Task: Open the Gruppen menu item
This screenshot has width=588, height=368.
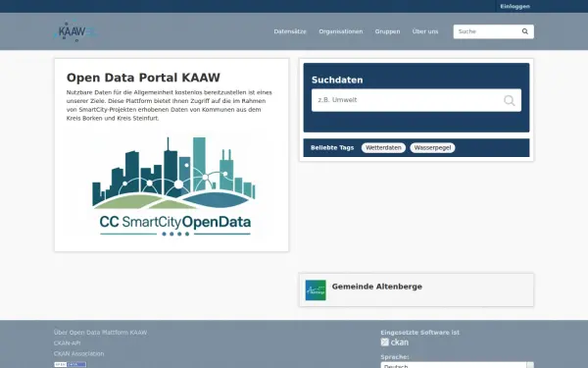Action: pyautogui.click(x=387, y=31)
